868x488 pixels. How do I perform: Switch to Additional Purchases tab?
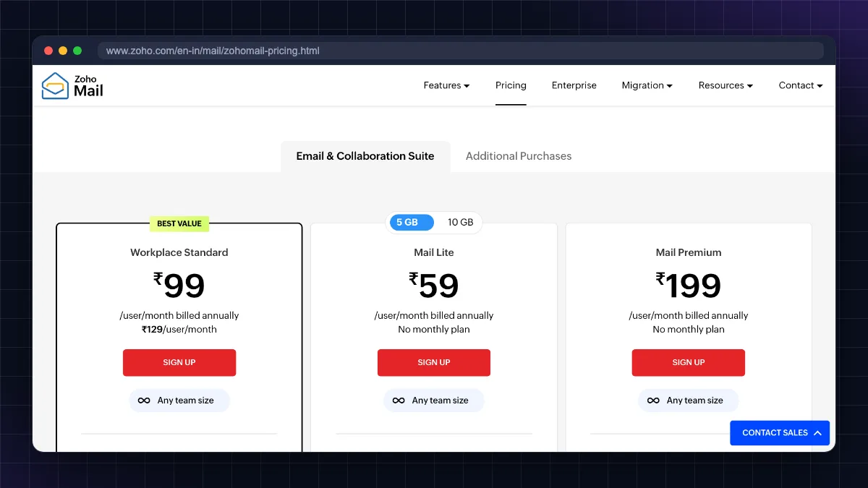pyautogui.click(x=519, y=156)
